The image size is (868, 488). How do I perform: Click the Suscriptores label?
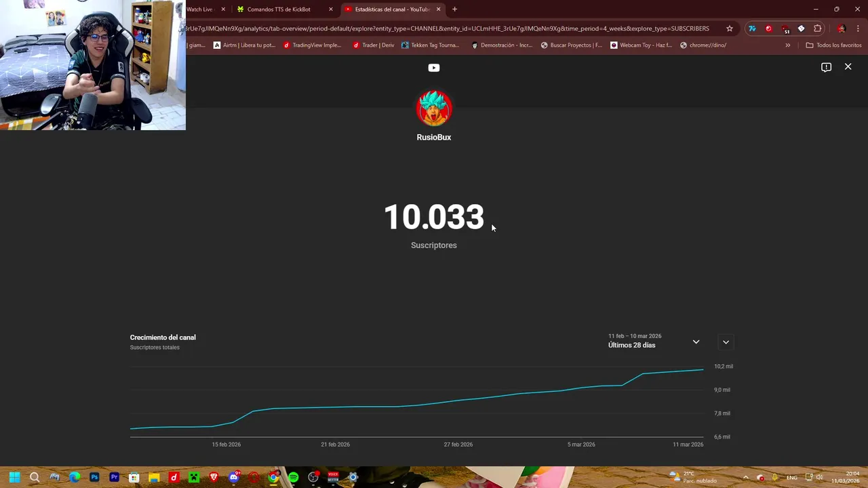(434, 245)
